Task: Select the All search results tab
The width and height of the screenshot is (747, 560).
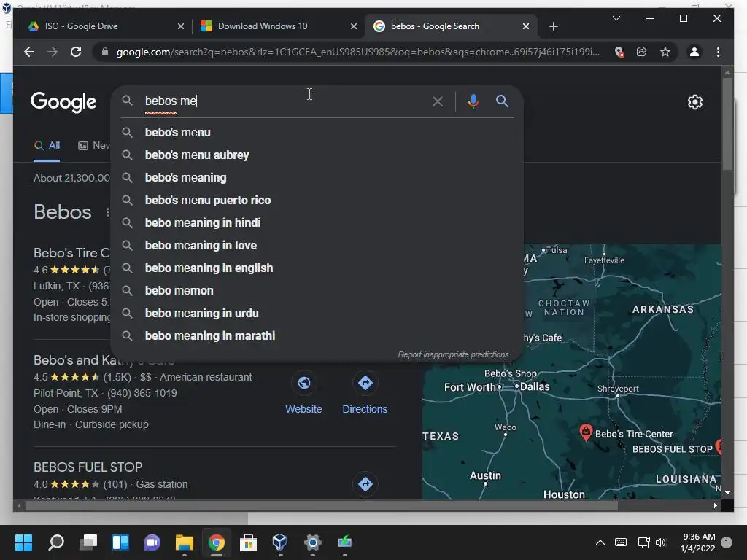Action: tap(47, 146)
